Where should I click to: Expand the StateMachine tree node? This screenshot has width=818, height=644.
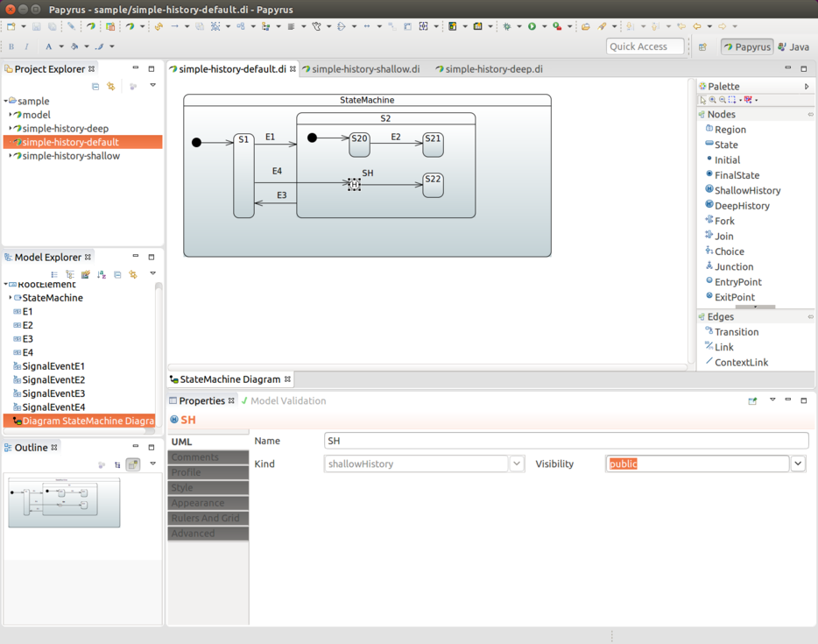point(11,298)
